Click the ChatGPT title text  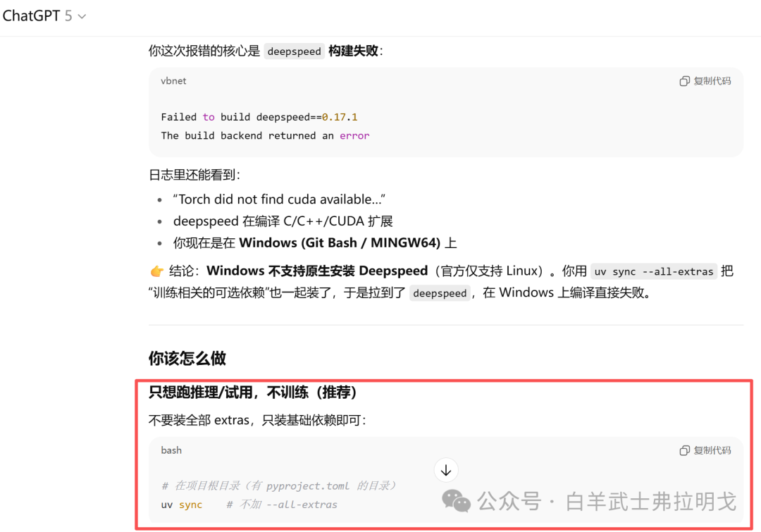click(x=31, y=16)
